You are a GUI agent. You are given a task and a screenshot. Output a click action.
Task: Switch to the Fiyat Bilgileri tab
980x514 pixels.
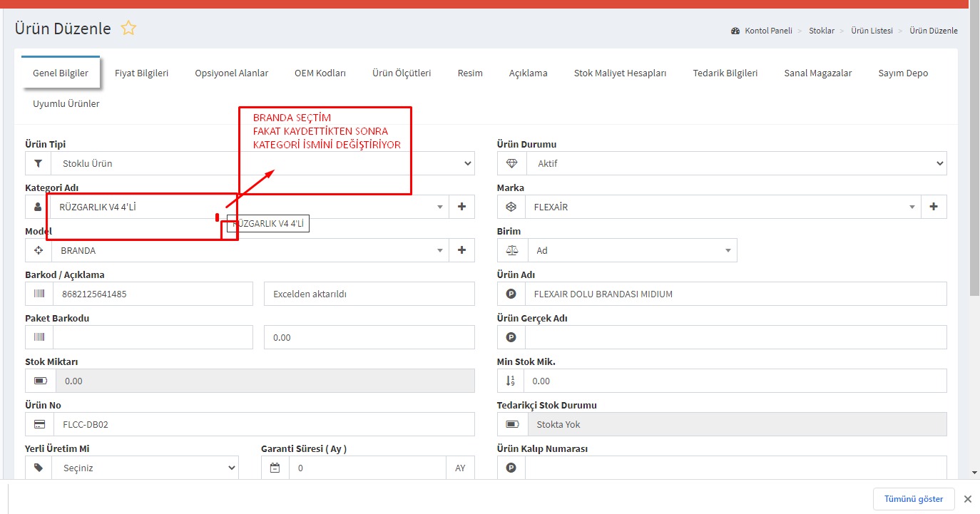tap(141, 73)
